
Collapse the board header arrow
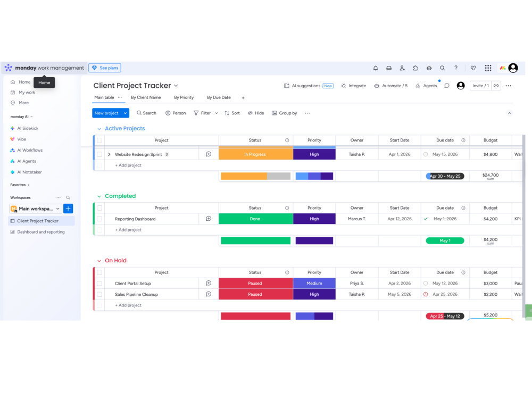coord(509,113)
